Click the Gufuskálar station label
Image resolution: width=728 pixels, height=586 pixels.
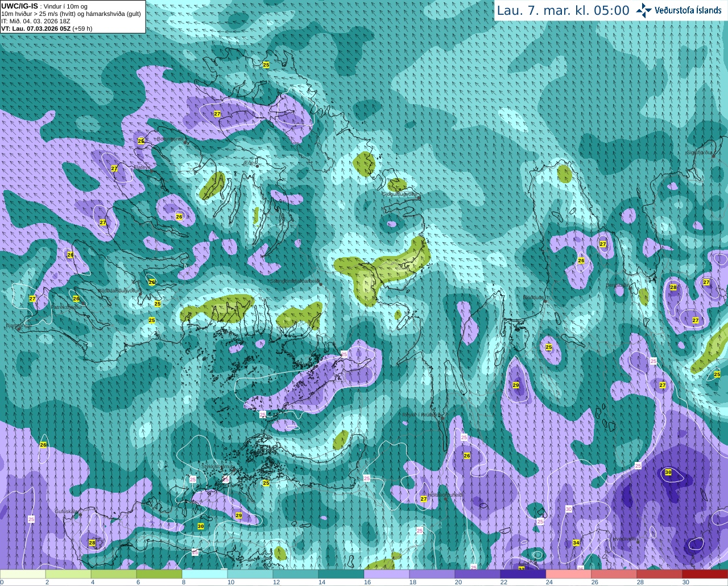pos(66,511)
